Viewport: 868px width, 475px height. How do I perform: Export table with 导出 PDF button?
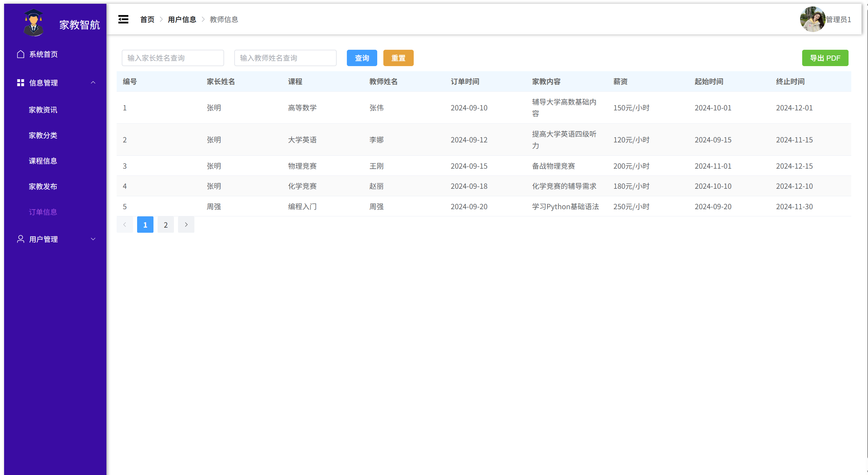point(825,58)
